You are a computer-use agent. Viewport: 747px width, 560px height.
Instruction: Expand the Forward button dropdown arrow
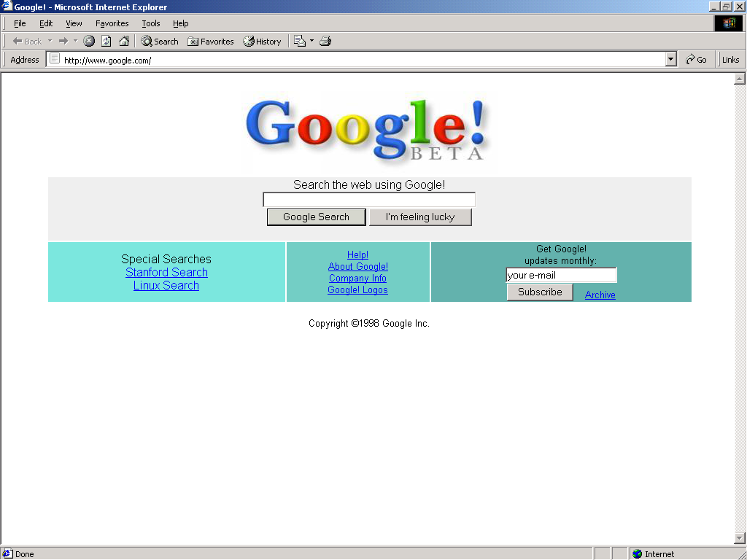(x=74, y=41)
